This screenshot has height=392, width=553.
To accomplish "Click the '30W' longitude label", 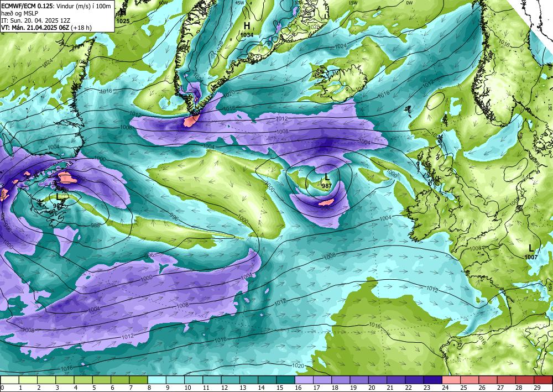I will point(299,3).
